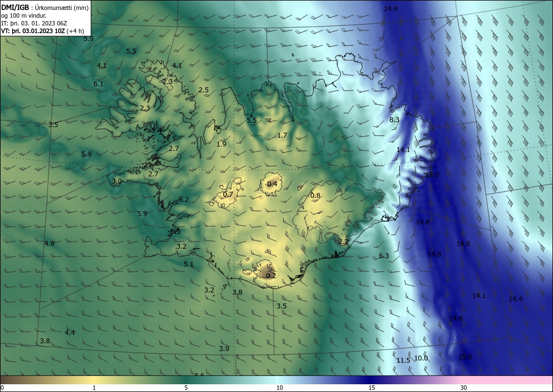Screen dimensions: 553x392
Task: Select the 0.2 value on Mýrdalsjökull
Action: [271, 276]
